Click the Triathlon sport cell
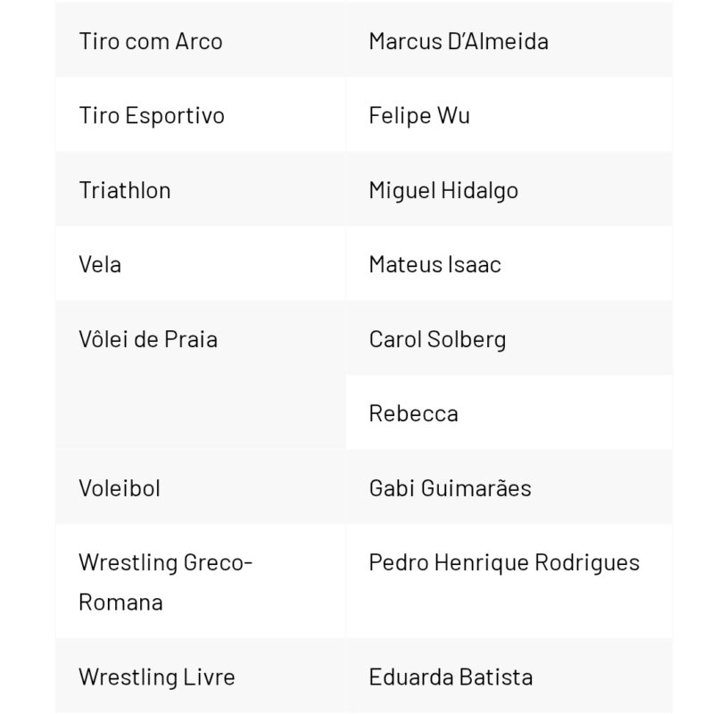 point(125,190)
